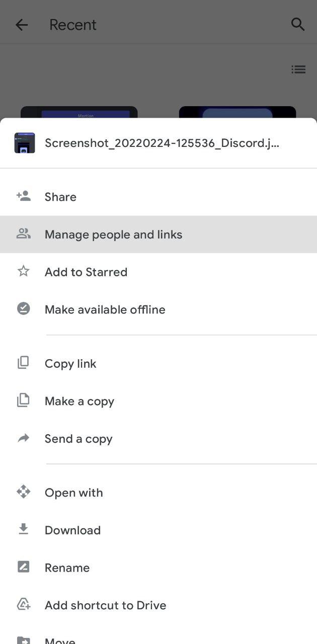
Task: Tap the Share icon with person symbol
Action: (x=23, y=196)
